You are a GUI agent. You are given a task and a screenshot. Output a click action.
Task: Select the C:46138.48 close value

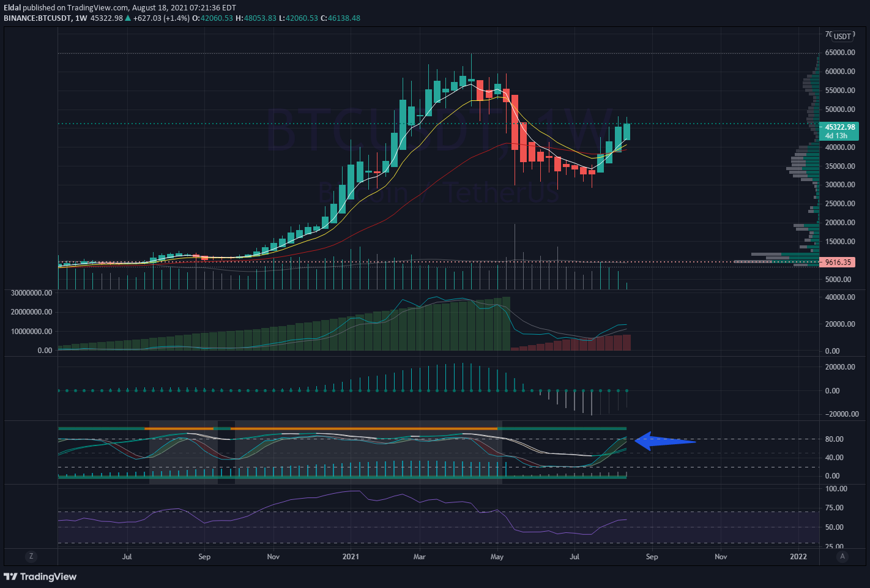click(x=340, y=18)
